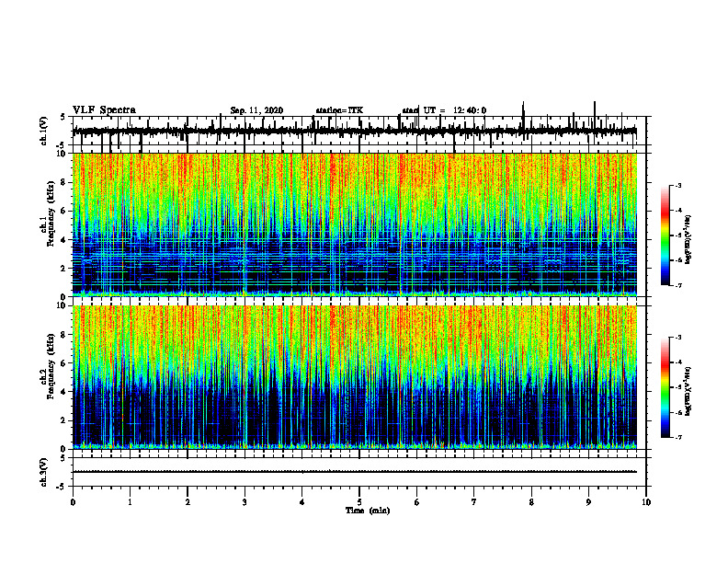Click the ch.1 spectrogram colorbar
This screenshot has width=728, height=563.
(x=665, y=236)
